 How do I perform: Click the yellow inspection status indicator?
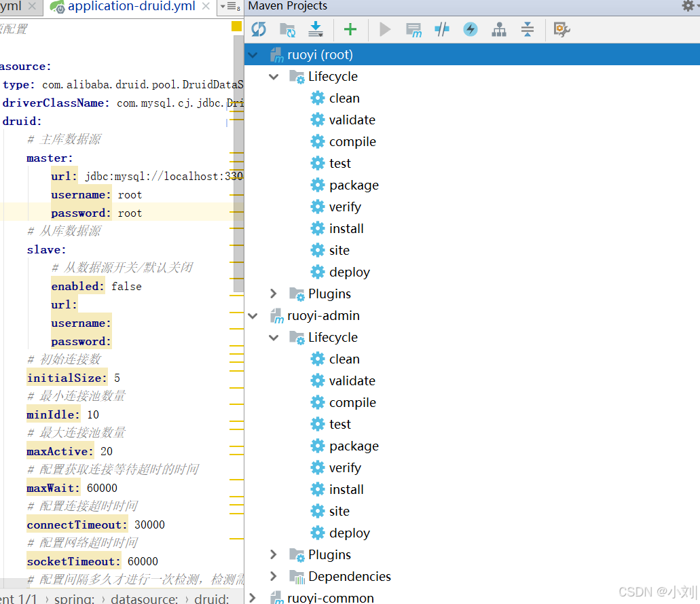[236, 26]
